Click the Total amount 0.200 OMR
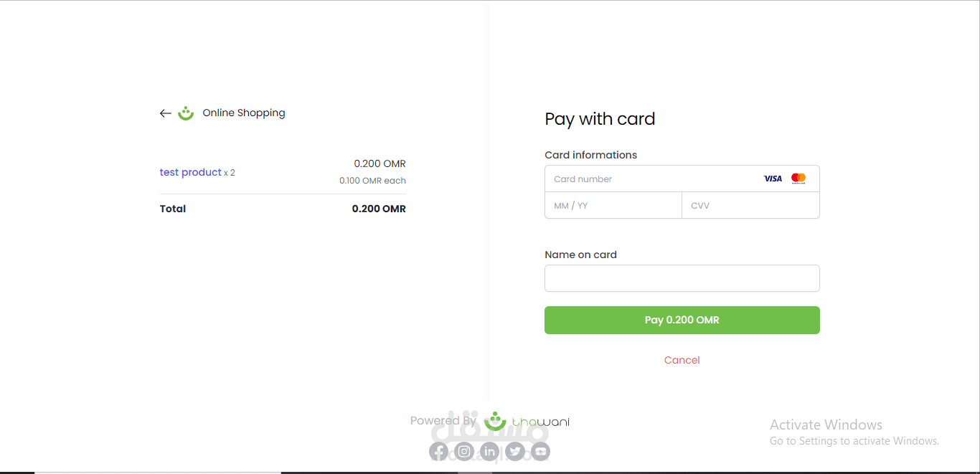The height and width of the screenshot is (474, 980). [x=379, y=209]
